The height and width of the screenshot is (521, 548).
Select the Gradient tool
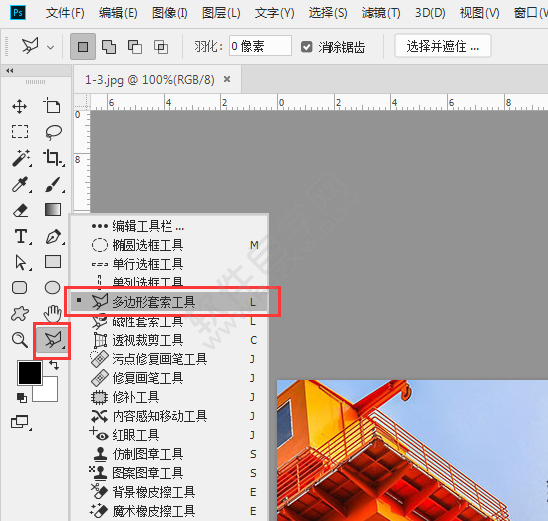coord(53,210)
